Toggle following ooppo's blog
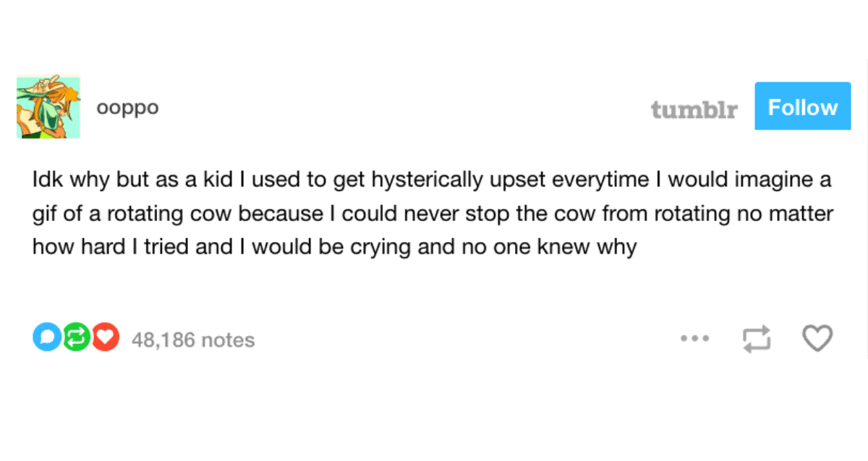Image resolution: width=868 pixels, height=461 pixels. (802, 106)
